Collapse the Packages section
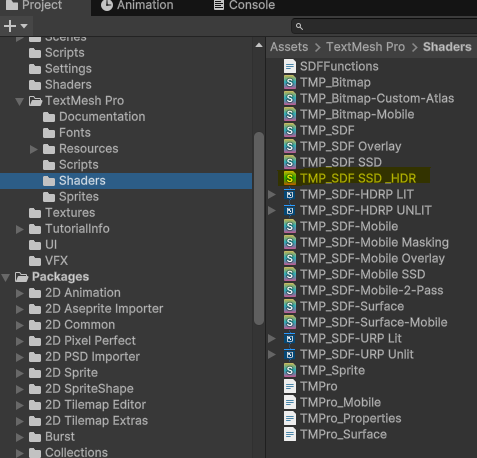The image size is (477, 458). click(6, 277)
